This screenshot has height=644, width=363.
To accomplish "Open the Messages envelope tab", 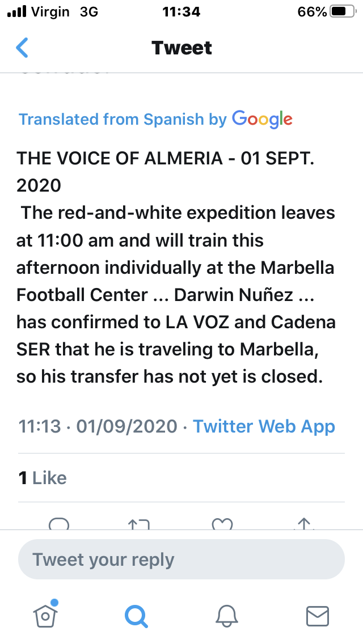I will click(318, 616).
